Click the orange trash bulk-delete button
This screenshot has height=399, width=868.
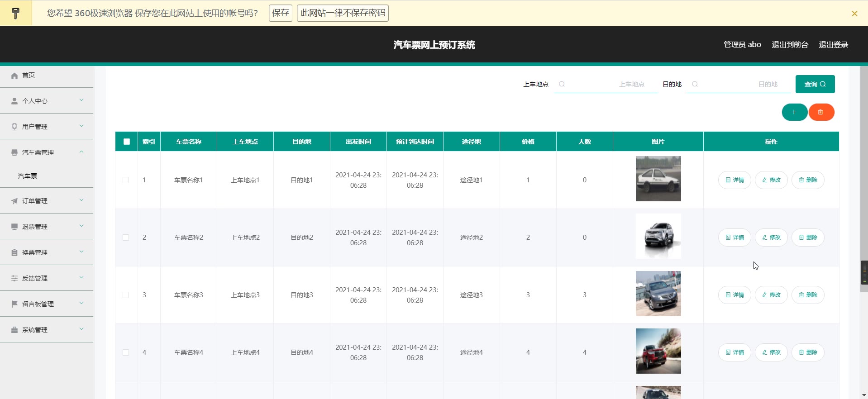(x=820, y=112)
